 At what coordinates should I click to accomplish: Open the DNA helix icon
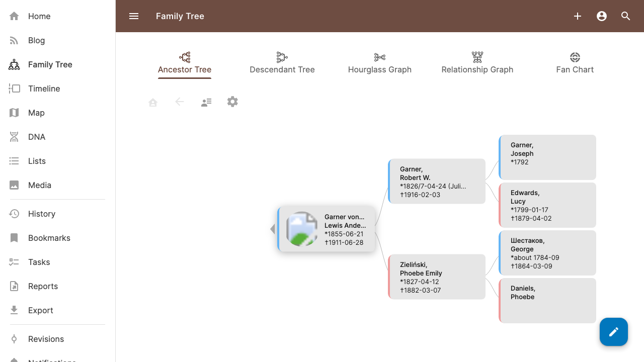click(14, 137)
